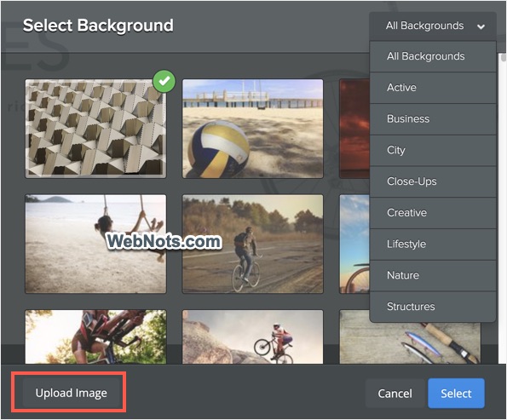Open the All Backgrounds dropdown
The width and height of the screenshot is (507, 420).
(433, 26)
